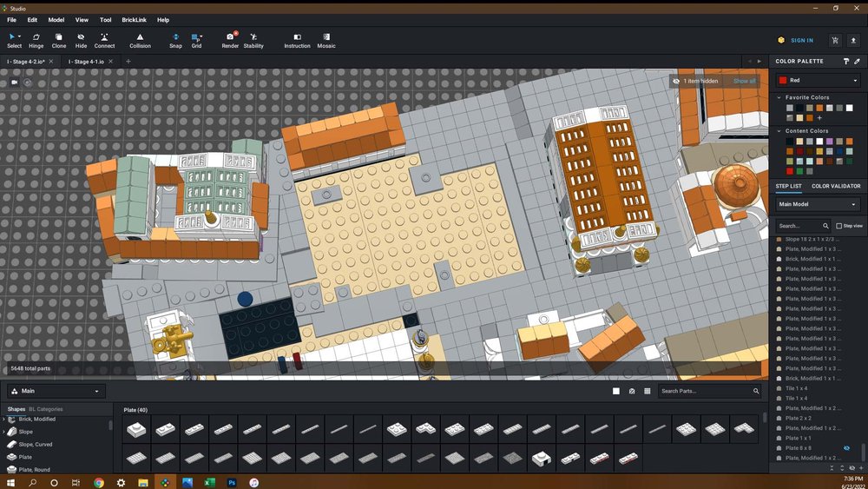Open the Instruction maker

pyautogui.click(x=297, y=41)
